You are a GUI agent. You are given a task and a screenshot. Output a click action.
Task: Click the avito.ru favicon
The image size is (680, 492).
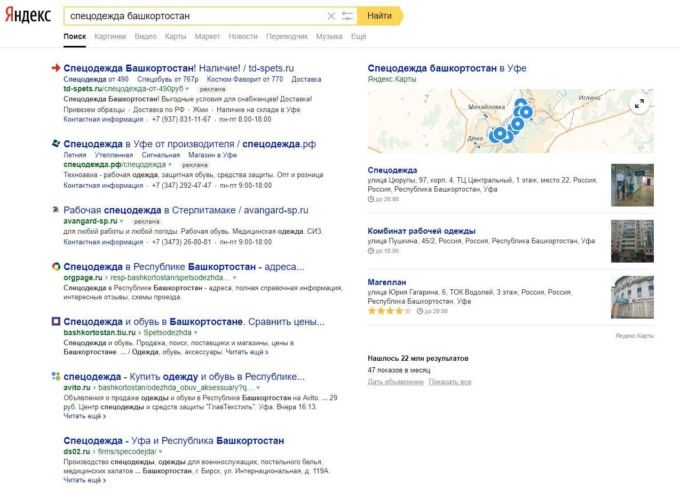pyautogui.click(x=56, y=376)
